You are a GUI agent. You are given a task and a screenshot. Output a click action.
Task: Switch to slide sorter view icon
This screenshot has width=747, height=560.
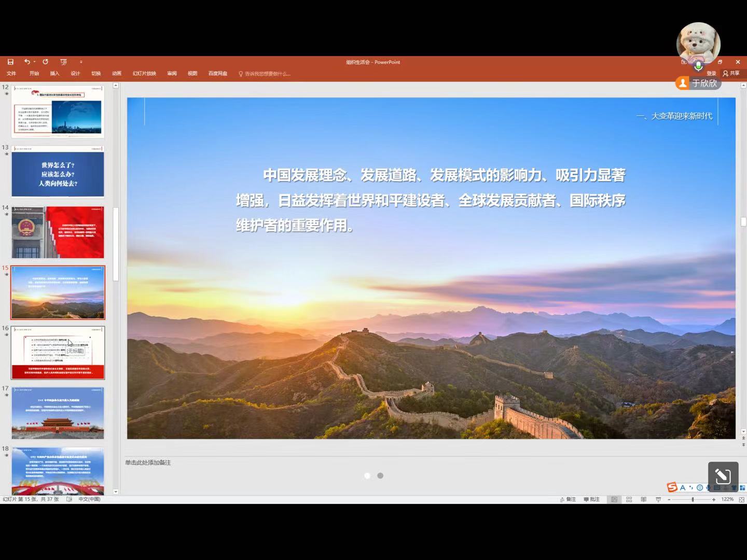click(x=629, y=499)
